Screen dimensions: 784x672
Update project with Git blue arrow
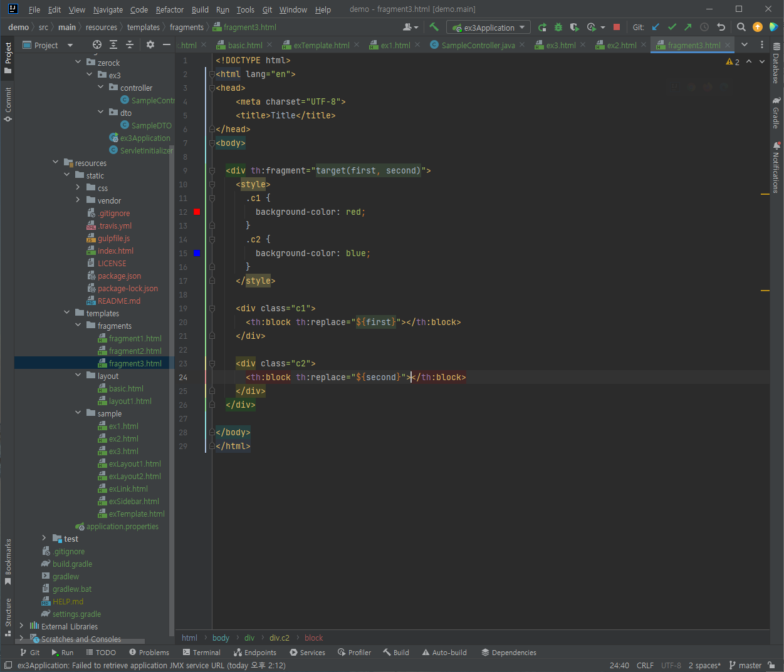pyautogui.click(x=656, y=27)
